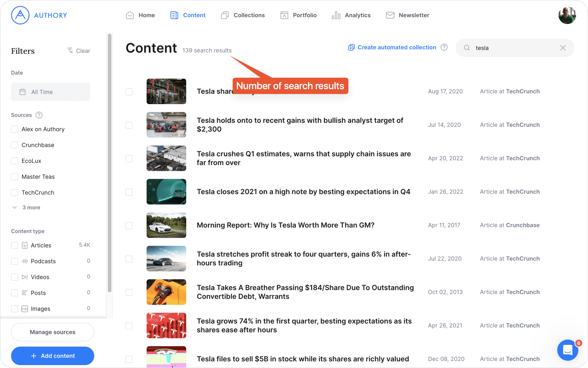Image resolution: width=588 pixels, height=368 pixels.
Task: Open Tesla closes 2021 on a high note article
Action: (x=303, y=192)
